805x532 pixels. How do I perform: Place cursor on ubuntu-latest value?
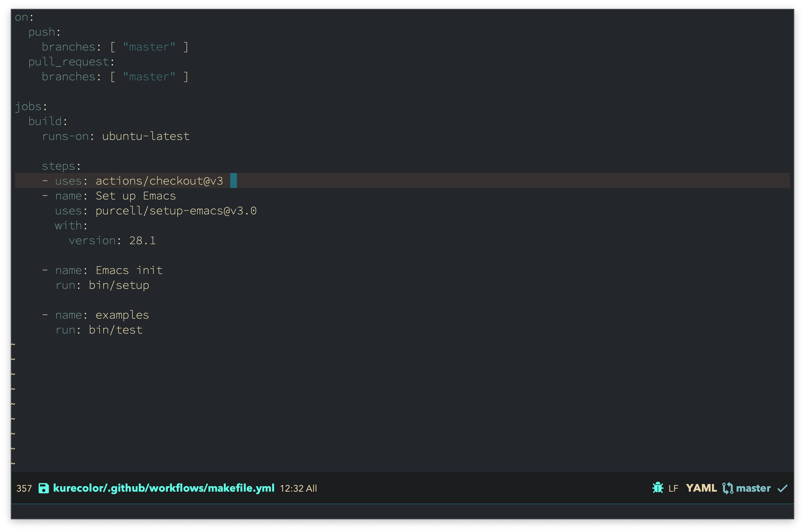146,136
